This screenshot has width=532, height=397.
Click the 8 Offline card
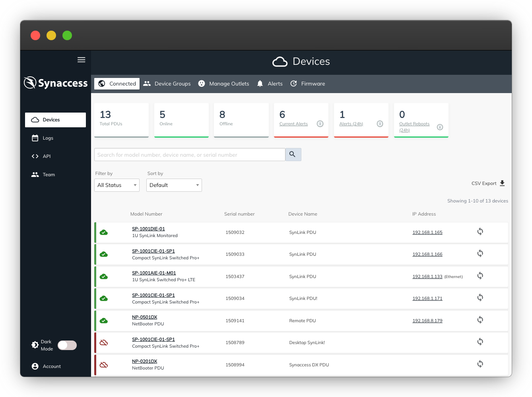click(241, 120)
